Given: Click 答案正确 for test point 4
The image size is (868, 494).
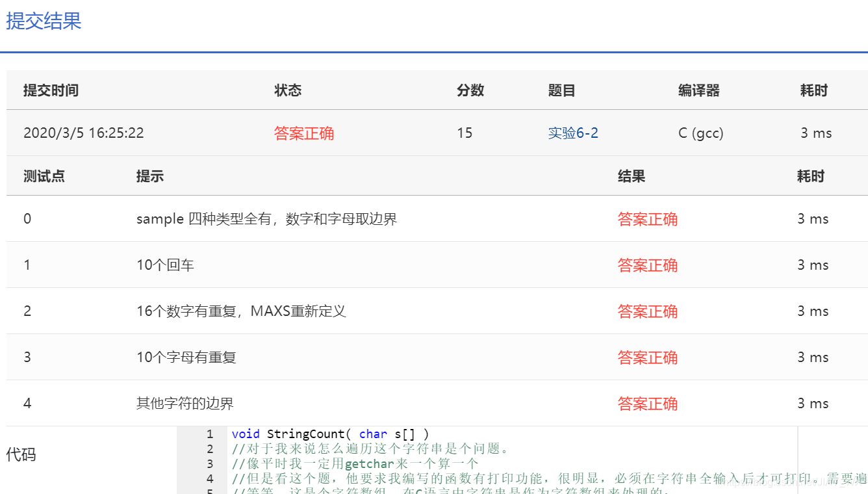Looking at the screenshot, I should (x=647, y=403).
